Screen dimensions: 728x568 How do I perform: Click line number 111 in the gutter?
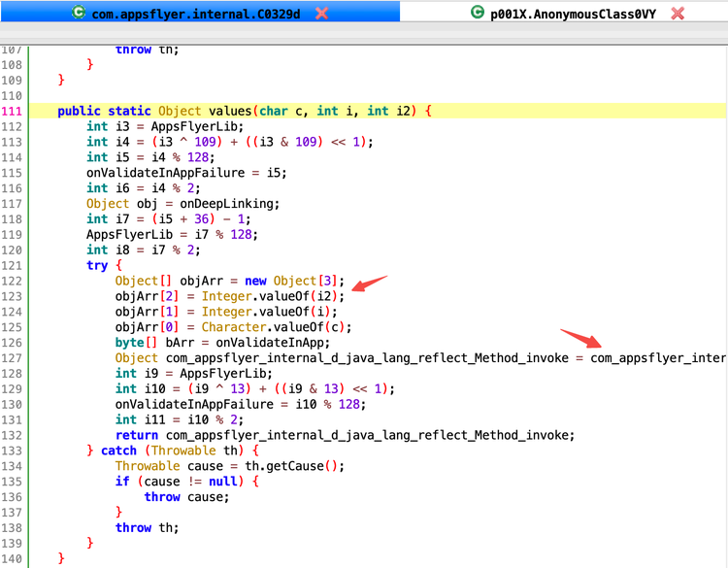click(x=12, y=112)
